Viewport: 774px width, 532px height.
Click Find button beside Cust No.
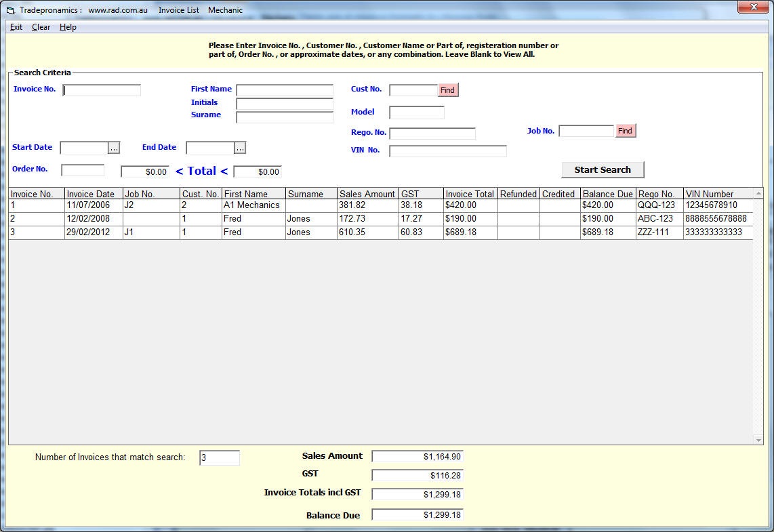(x=448, y=90)
